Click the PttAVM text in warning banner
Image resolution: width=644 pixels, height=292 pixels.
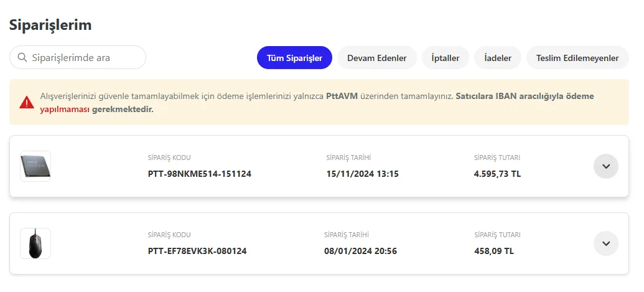click(342, 97)
